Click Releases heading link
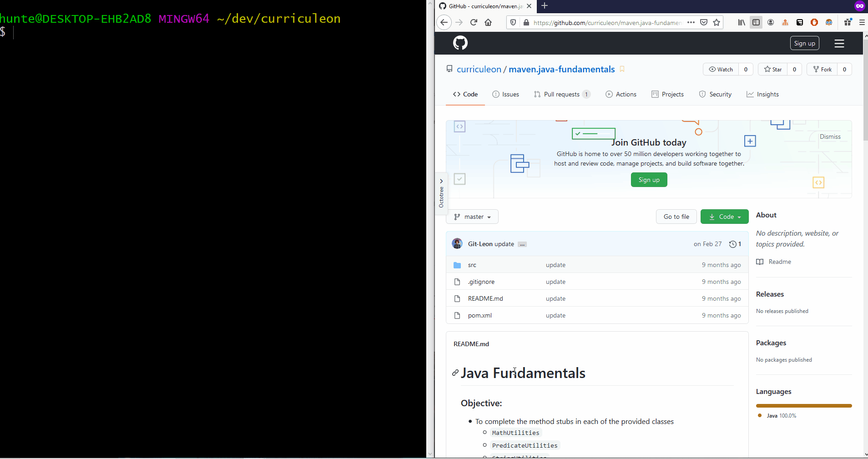Image resolution: width=868 pixels, height=459 pixels. pos(770,294)
